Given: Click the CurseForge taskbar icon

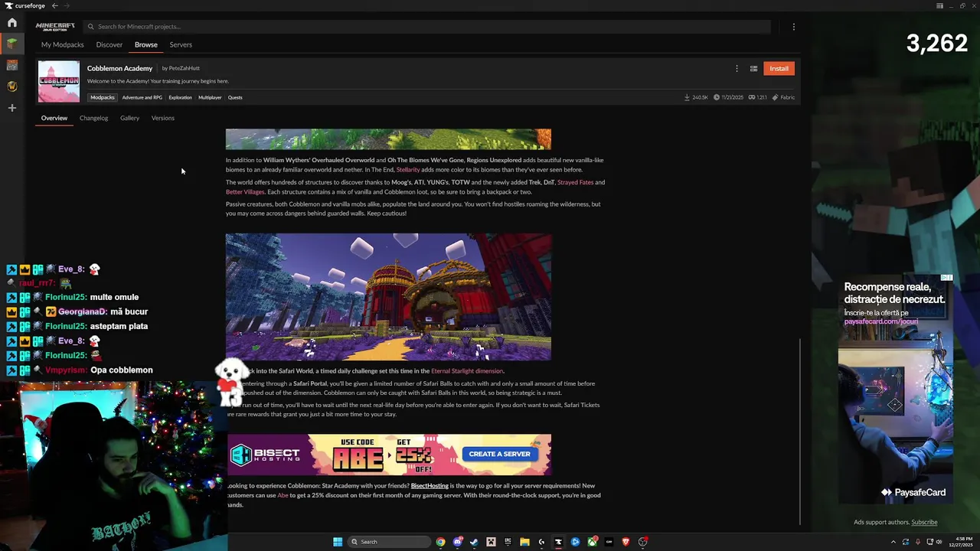Looking at the screenshot, I should [558, 542].
